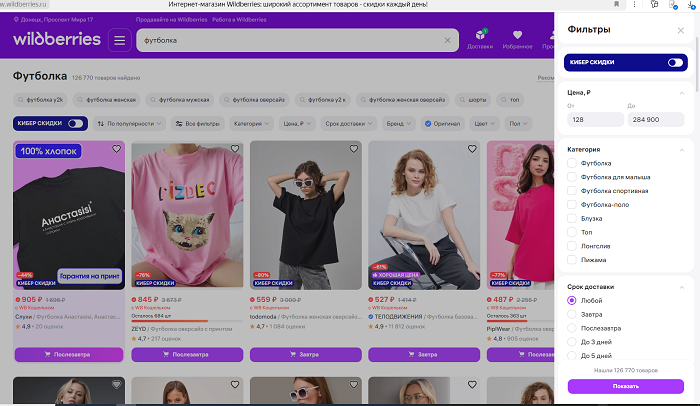Click the price От field showing 128
Viewport: 700px width, 406px height.
pyautogui.click(x=596, y=120)
